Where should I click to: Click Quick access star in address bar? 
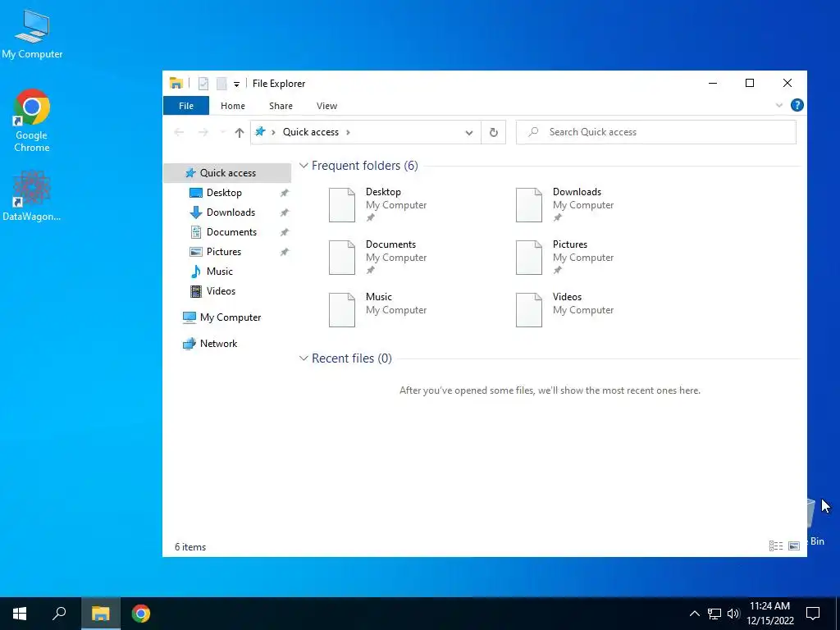(260, 132)
